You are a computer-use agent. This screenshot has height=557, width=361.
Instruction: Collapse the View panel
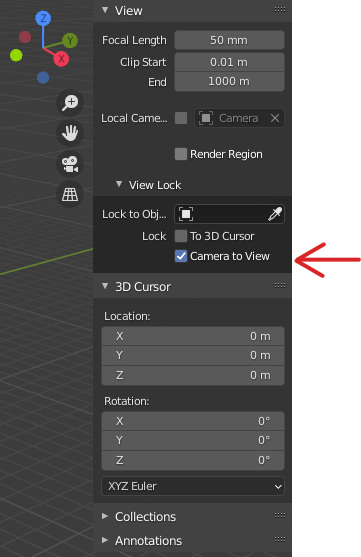click(x=105, y=10)
